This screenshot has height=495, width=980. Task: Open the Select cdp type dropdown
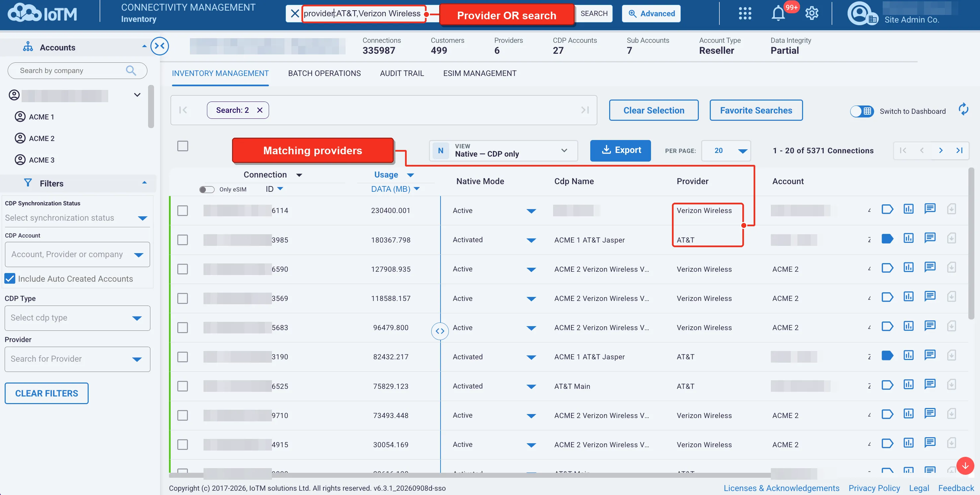[x=77, y=318]
